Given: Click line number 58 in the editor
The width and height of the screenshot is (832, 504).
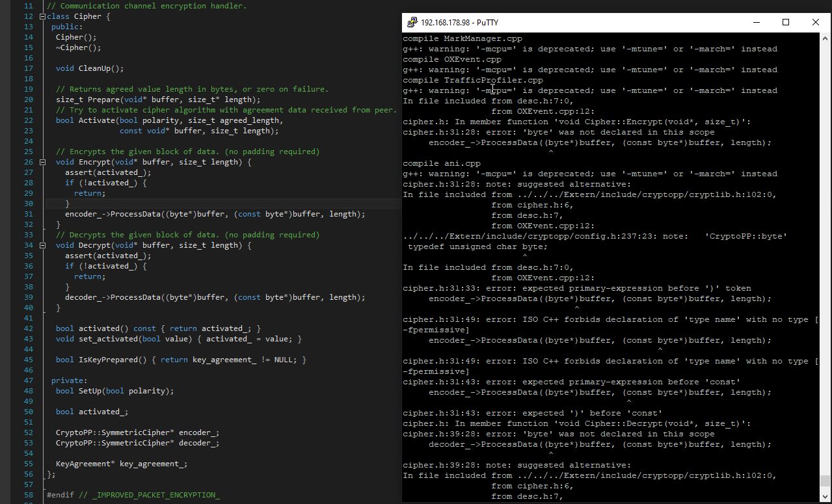Looking at the screenshot, I should 28,495.
